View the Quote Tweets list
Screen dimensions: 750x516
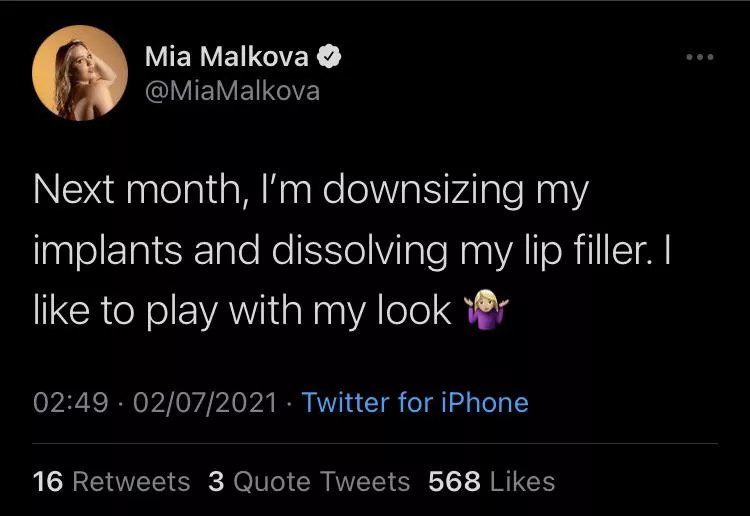click(x=322, y=481)
